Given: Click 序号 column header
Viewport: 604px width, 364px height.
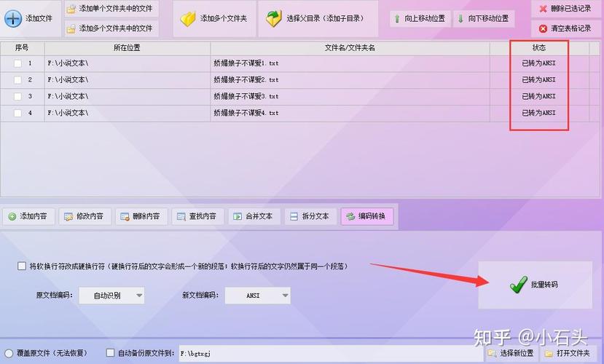Looking at the screenshot, I should [x=22, y=48].
